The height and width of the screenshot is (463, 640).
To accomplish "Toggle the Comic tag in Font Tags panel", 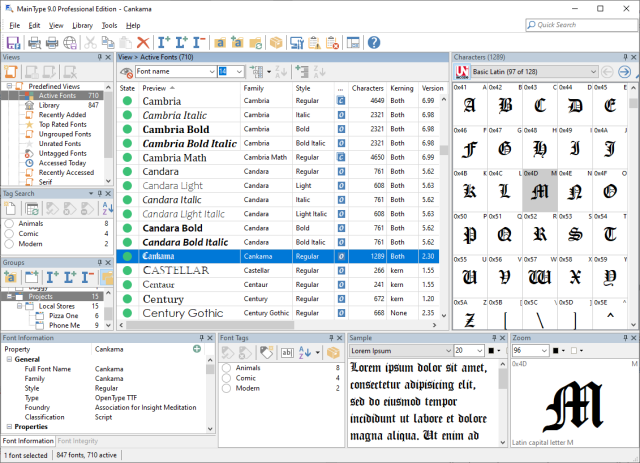I will [227, 379].
